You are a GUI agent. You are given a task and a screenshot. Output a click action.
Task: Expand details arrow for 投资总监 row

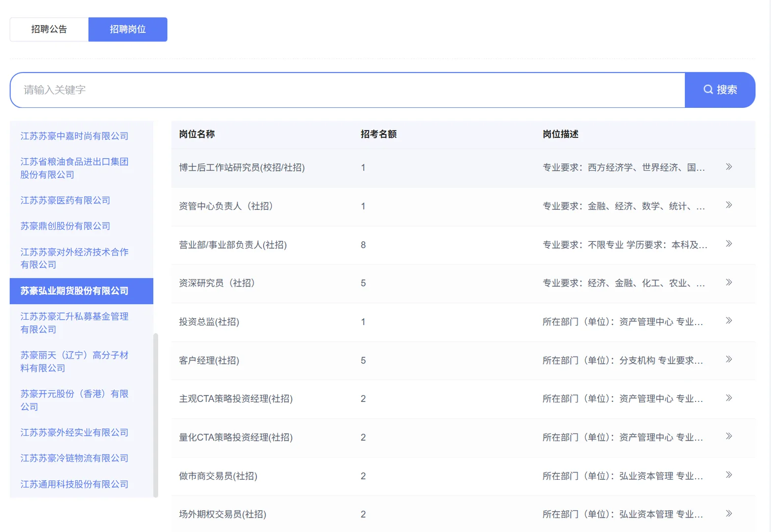729,321
